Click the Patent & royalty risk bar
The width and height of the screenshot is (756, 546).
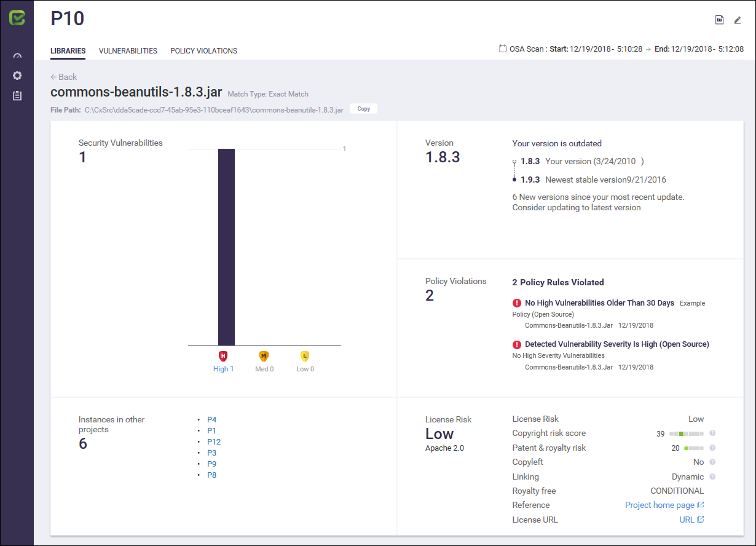click(694, 448)
